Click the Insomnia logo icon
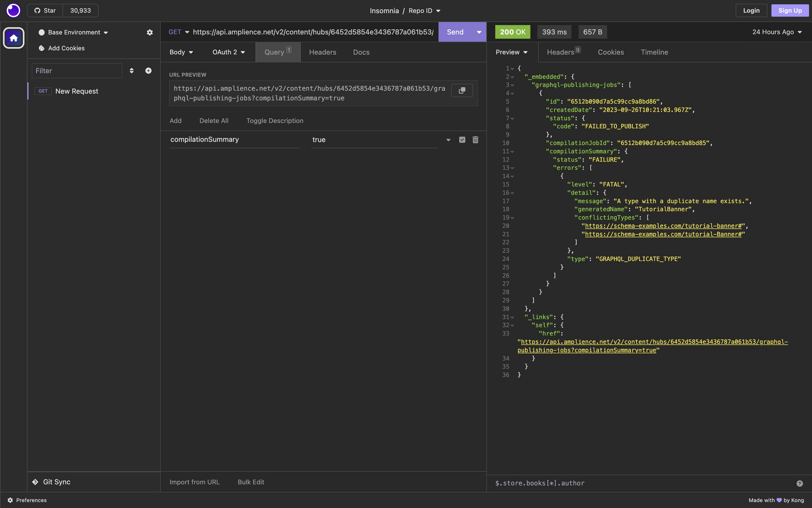Screen dimensions: 812x508 coord(13,10)
